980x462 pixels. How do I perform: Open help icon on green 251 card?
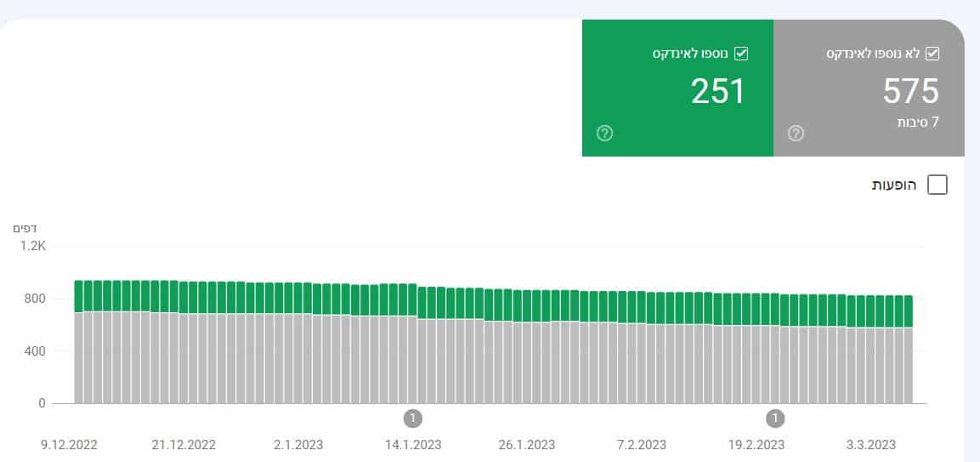pyautogui.click(x=604, y=134)
